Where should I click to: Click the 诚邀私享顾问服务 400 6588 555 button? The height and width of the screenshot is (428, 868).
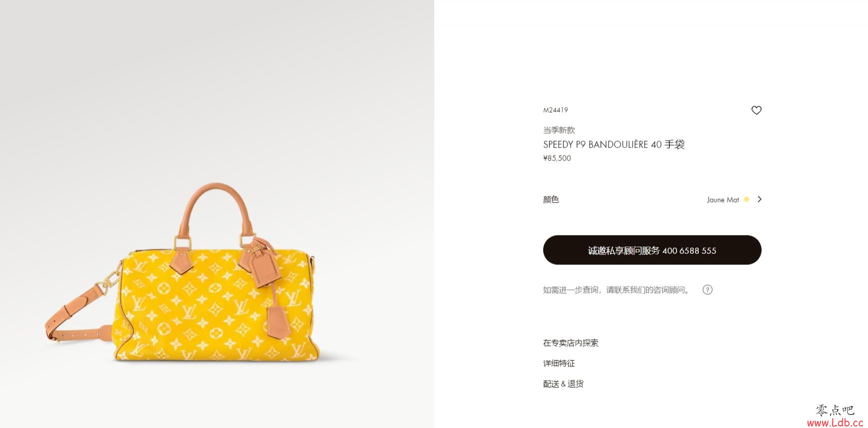coord(652,250)
